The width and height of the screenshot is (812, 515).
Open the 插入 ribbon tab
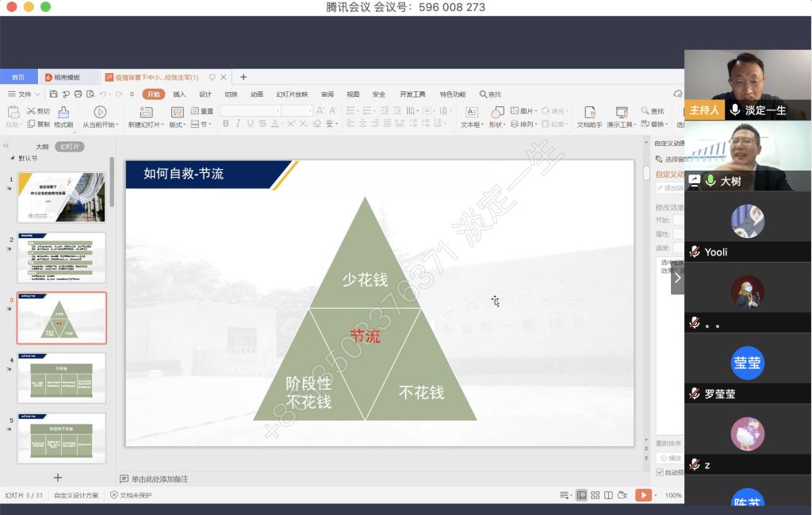[179, 94]
